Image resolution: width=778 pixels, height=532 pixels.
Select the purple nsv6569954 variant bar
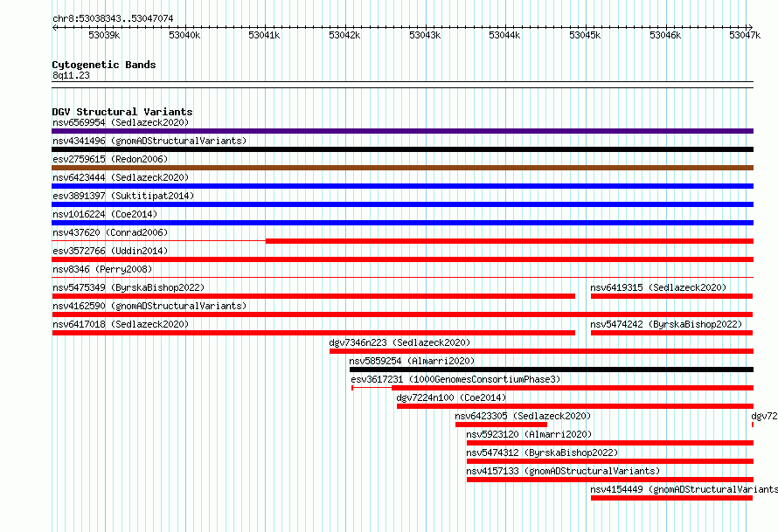[x=402, y=131]
